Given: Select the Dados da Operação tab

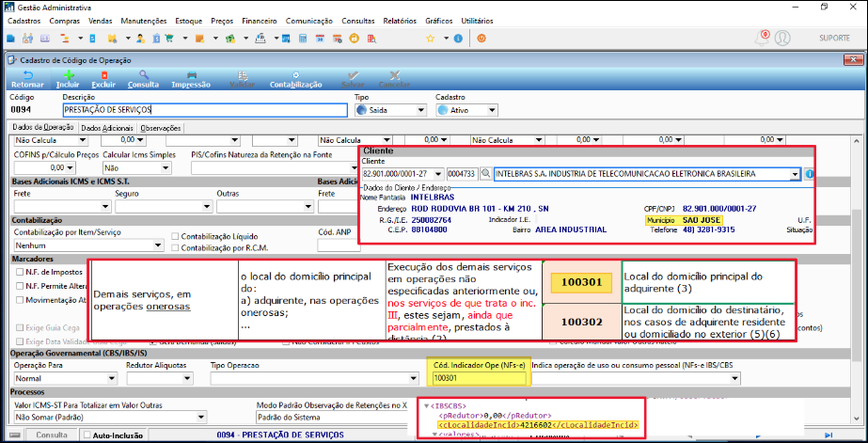Looking at the screenshot, I should pos(42,127).
